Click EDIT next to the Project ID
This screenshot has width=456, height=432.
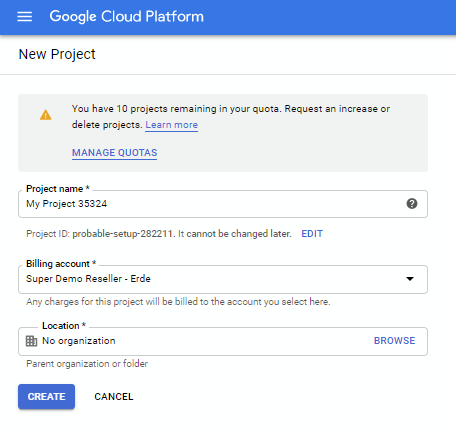pyautogui.click(x=312, y=234)
